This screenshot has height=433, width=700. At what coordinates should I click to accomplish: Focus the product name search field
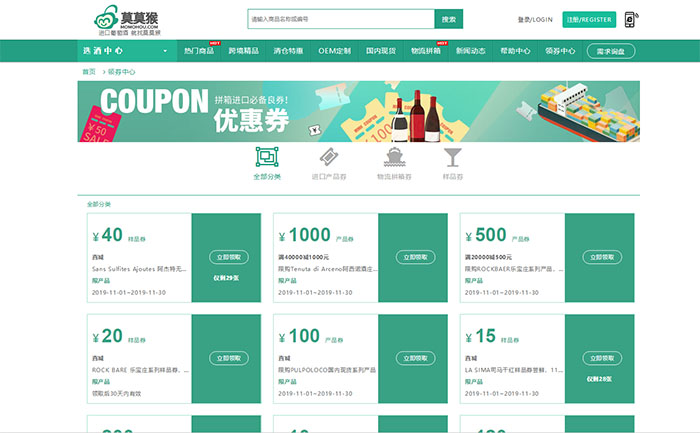(x=340, y=19)
